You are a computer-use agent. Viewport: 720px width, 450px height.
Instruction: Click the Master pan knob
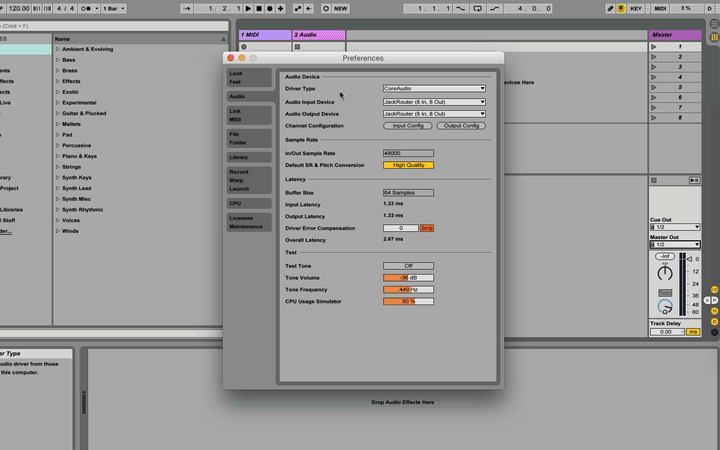(x=664, y=273)
